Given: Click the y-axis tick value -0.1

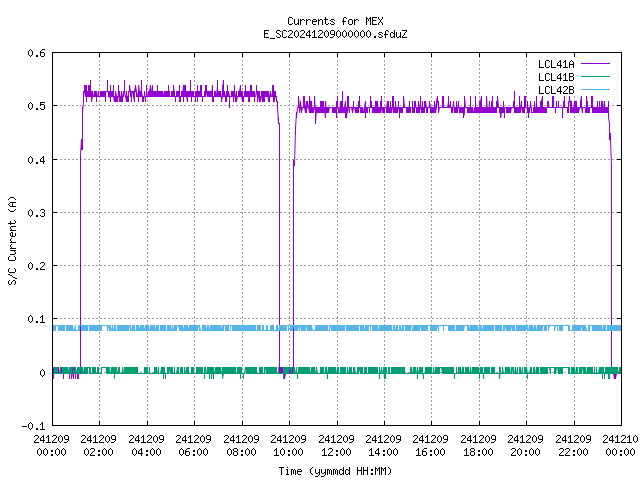Looking at the screenshot, I should (x=33, y=426).
